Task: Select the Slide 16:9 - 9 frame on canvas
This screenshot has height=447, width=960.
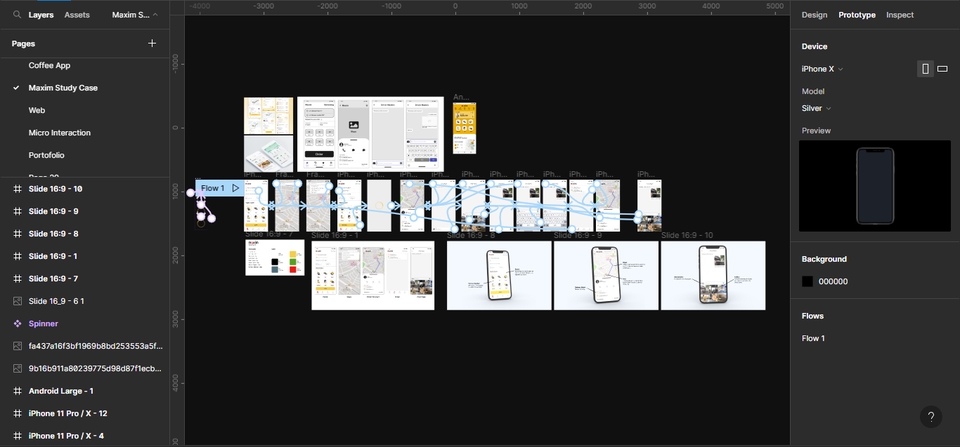Action: click(606, 275)
